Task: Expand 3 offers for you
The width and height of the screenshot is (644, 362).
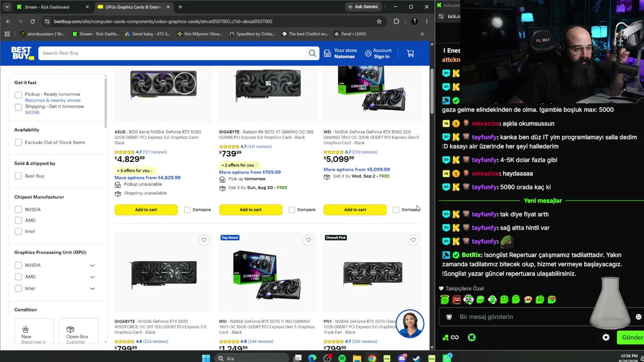Action: (134, 170)
